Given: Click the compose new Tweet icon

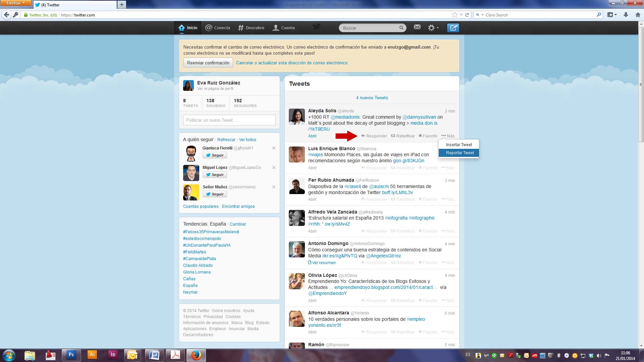Looking at the screenshot, I should click(x=453, y=28).
